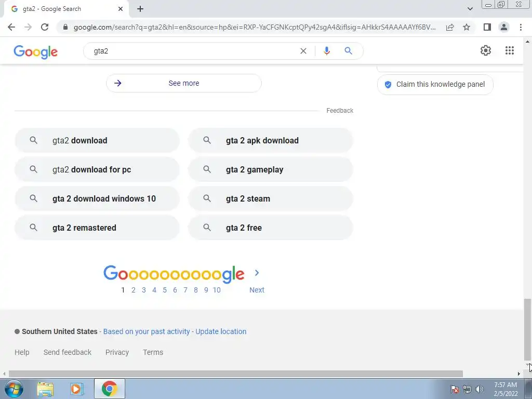This screenshot has height=399, width=532.
Task: Close the gta2 Google Search tab
Action: [121, 9]
